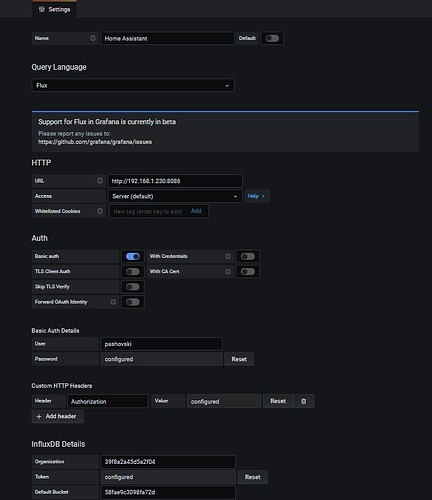Click the 'Support for Flux in Grafana' notice text

(107, 122)
